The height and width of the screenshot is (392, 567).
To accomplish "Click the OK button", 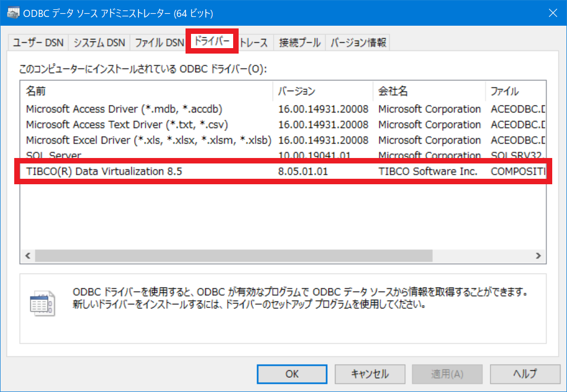I will (292, 374).
